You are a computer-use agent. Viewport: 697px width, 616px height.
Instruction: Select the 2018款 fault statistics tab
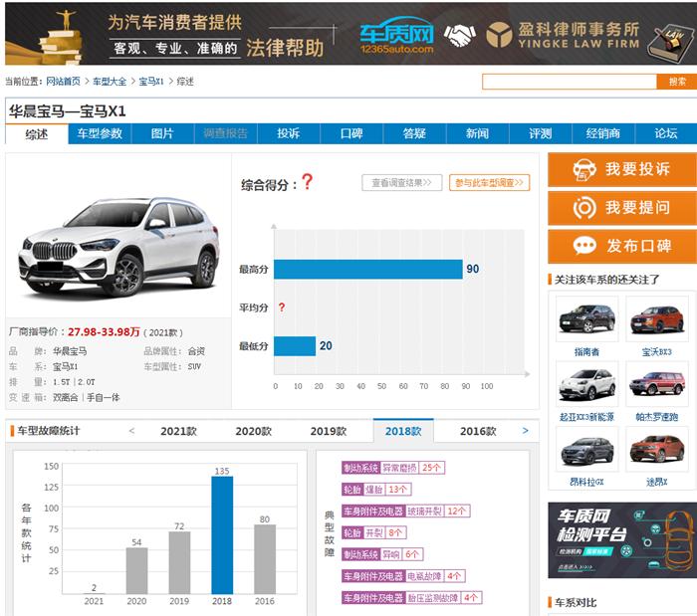click(403, 431)
